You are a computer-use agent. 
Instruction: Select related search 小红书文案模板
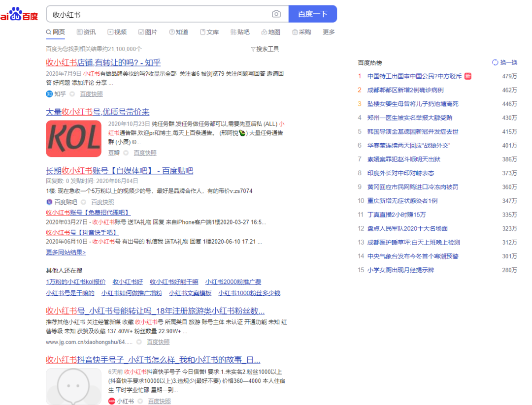point(190,293)
